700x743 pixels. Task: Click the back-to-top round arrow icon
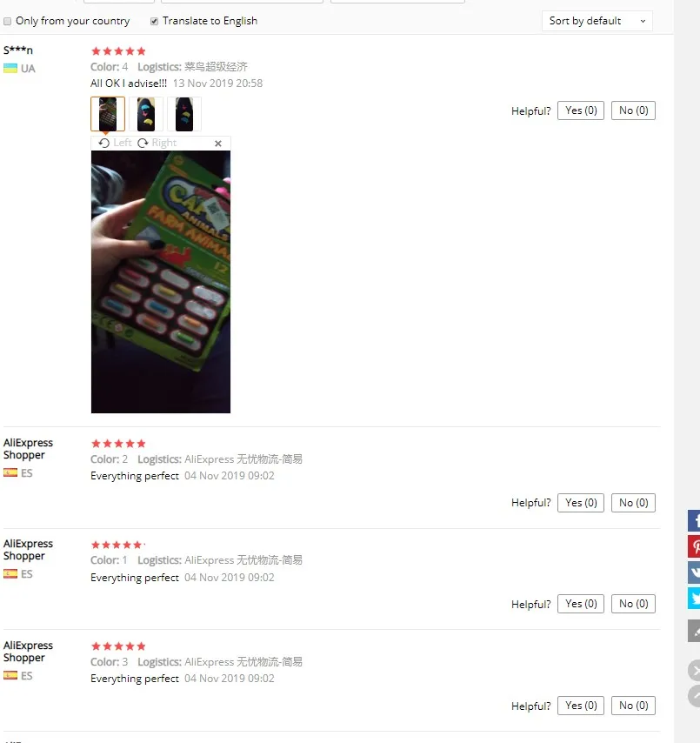pyautogui.click(x=694, y=696)
